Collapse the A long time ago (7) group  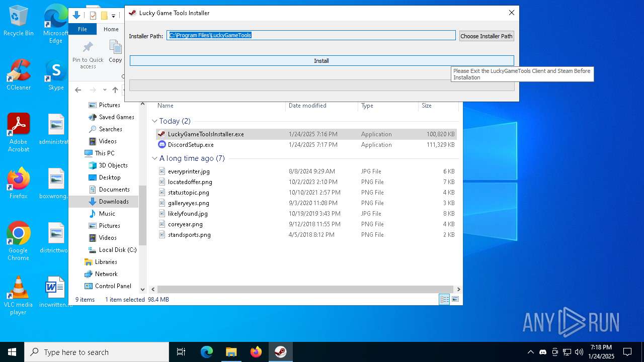click(154, 158)
